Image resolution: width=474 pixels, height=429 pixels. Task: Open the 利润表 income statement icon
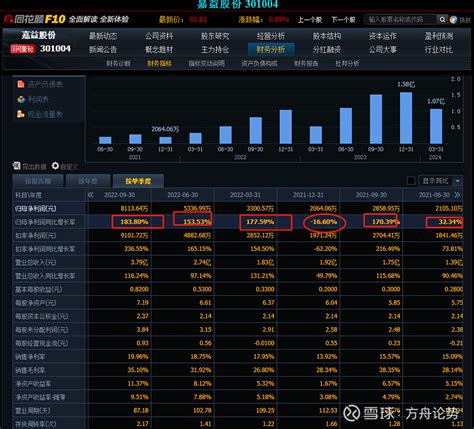[x=21, y=99]
